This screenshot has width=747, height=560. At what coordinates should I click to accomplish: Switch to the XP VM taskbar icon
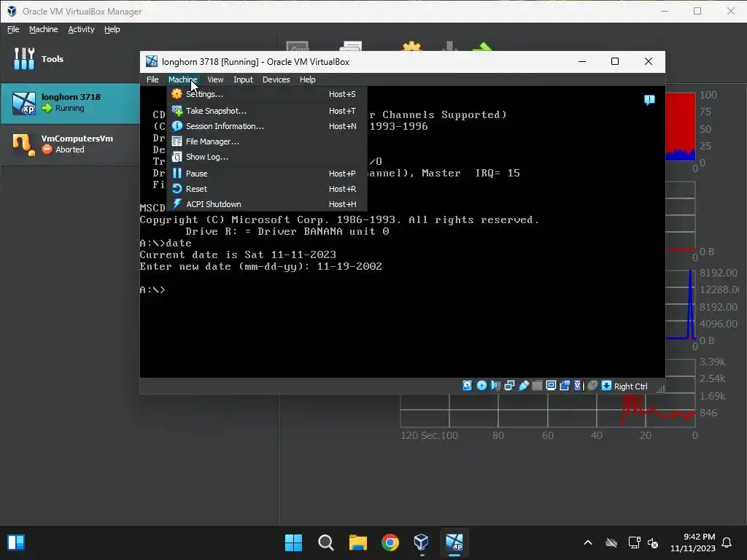point(454,542)
